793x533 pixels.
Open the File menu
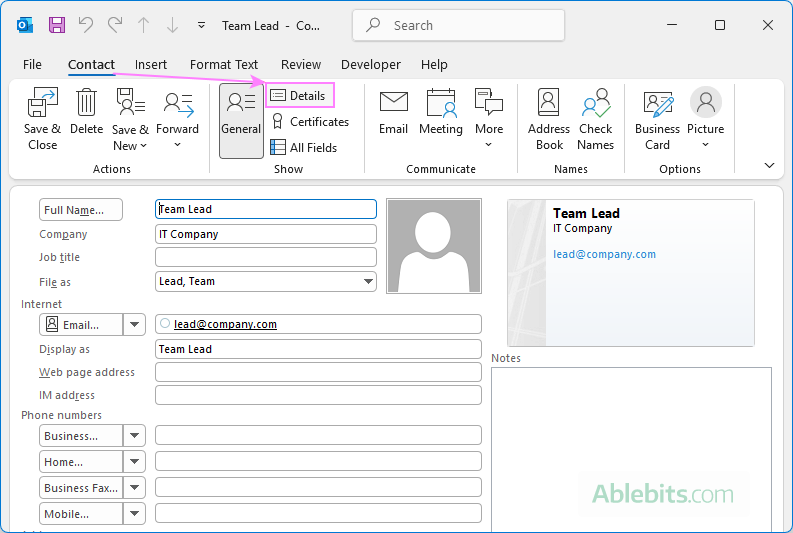click(32, 65)
